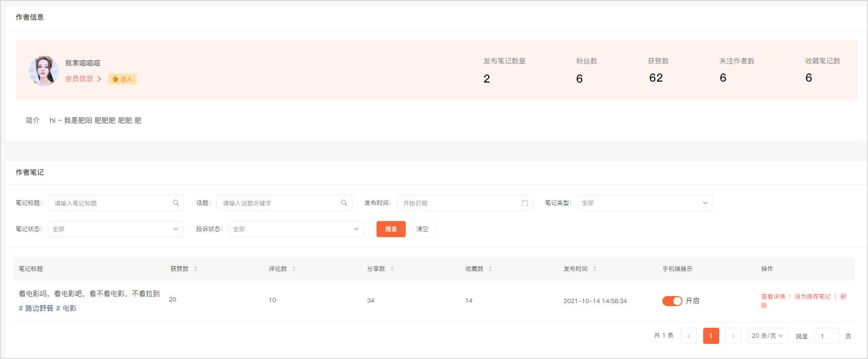Sort by favorites count column arrows
The image size is (868, 359).
tap(490, 269)
